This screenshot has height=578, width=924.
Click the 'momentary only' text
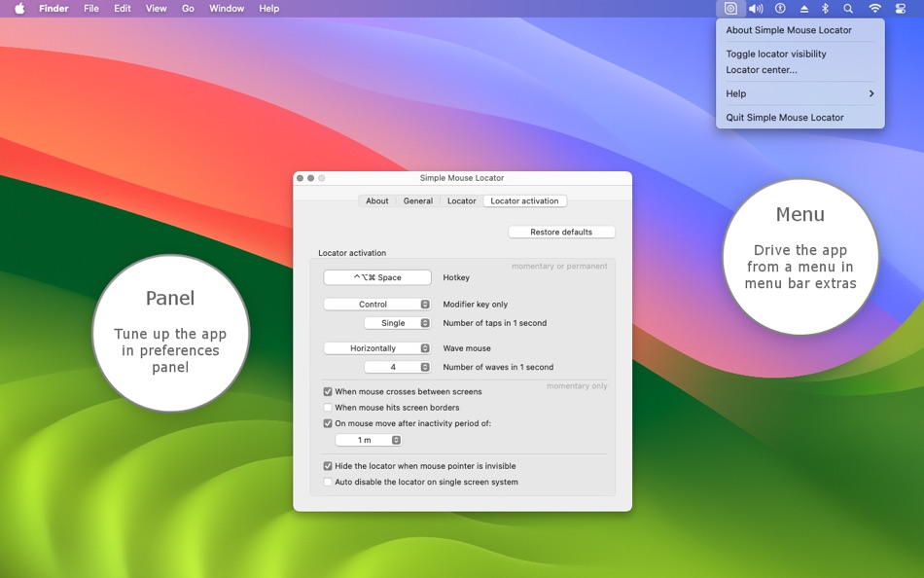(x=577, y=385)
